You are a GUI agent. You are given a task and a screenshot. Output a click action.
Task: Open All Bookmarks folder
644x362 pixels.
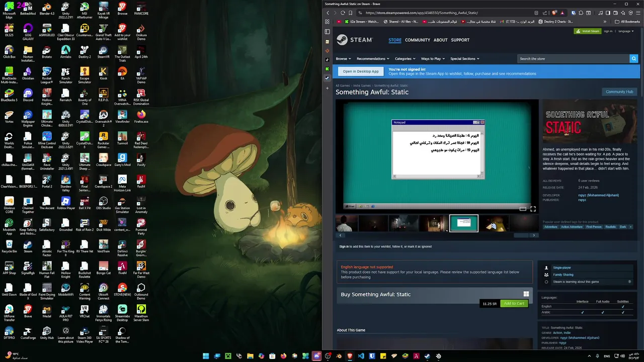[627, 22]
